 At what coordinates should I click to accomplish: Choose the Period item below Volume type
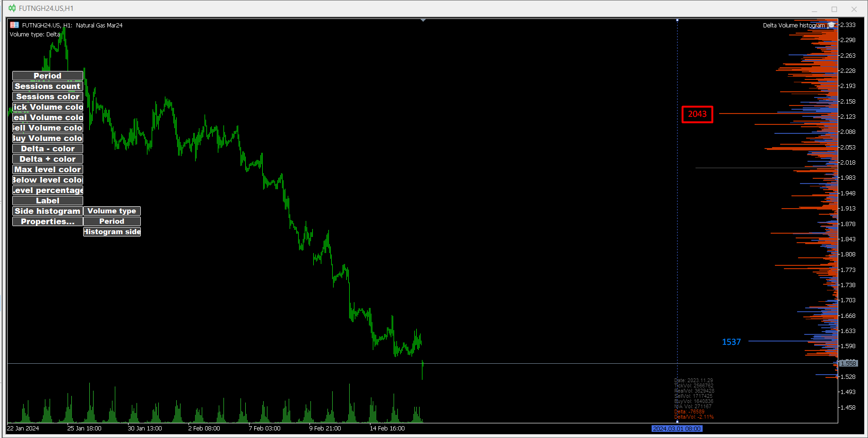point(112,221)
